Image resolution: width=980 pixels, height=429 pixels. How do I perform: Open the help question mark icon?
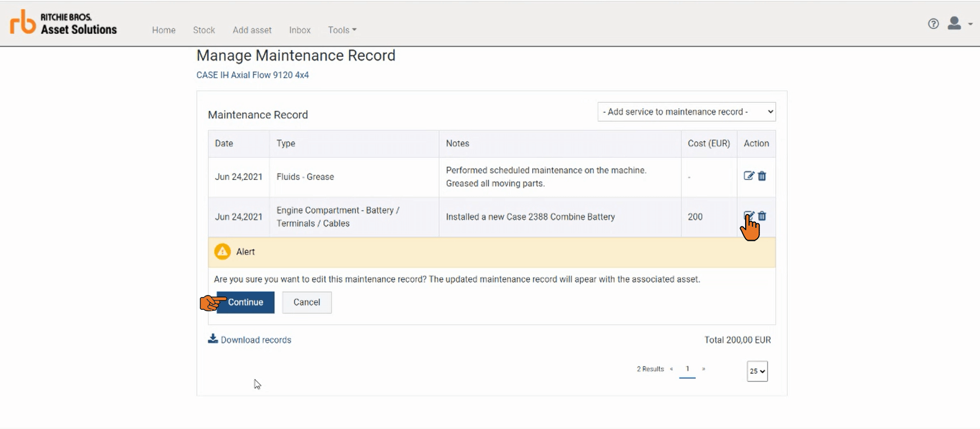(x=933, y=24)
